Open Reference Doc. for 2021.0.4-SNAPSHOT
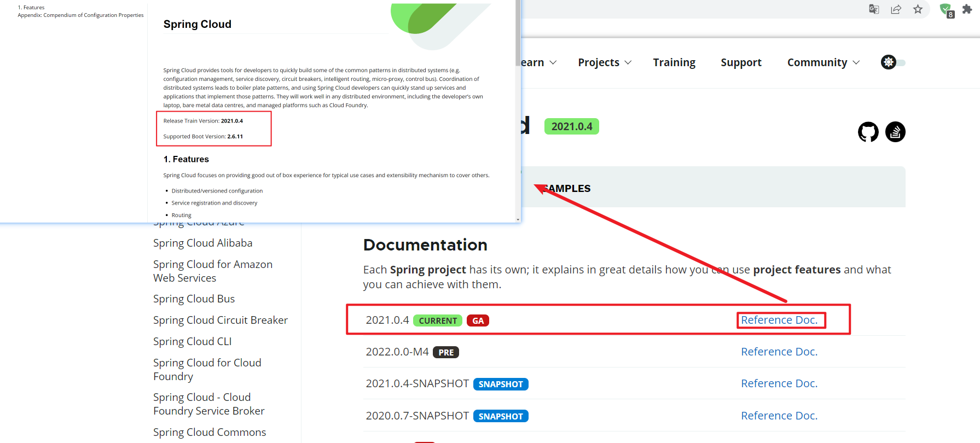 click(779, 383)
